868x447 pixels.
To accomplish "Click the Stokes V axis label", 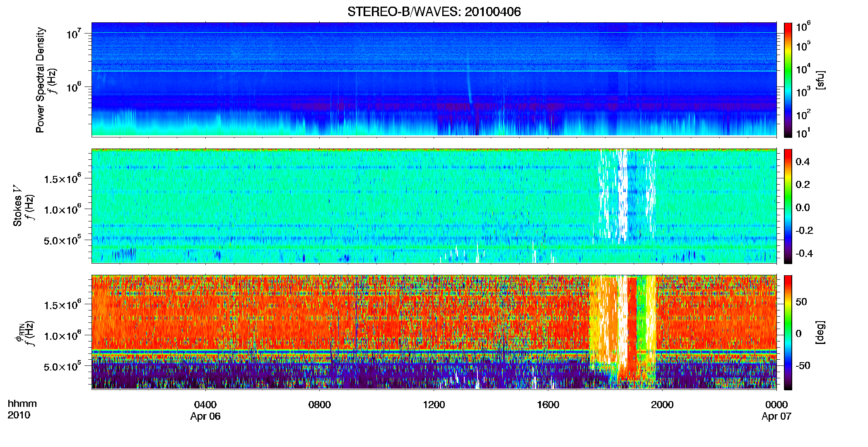I will 18,206.
